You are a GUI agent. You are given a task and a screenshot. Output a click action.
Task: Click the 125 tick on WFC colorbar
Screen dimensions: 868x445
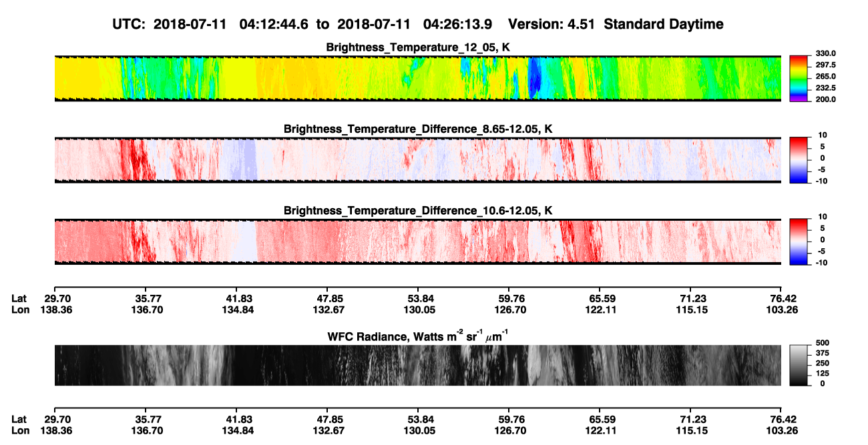click(821, 374)
